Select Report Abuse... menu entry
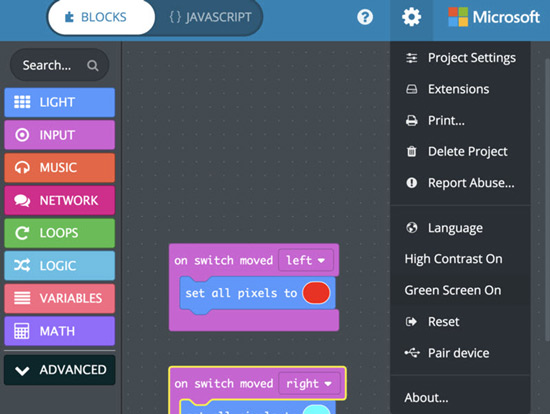 [x=460, y=183]
